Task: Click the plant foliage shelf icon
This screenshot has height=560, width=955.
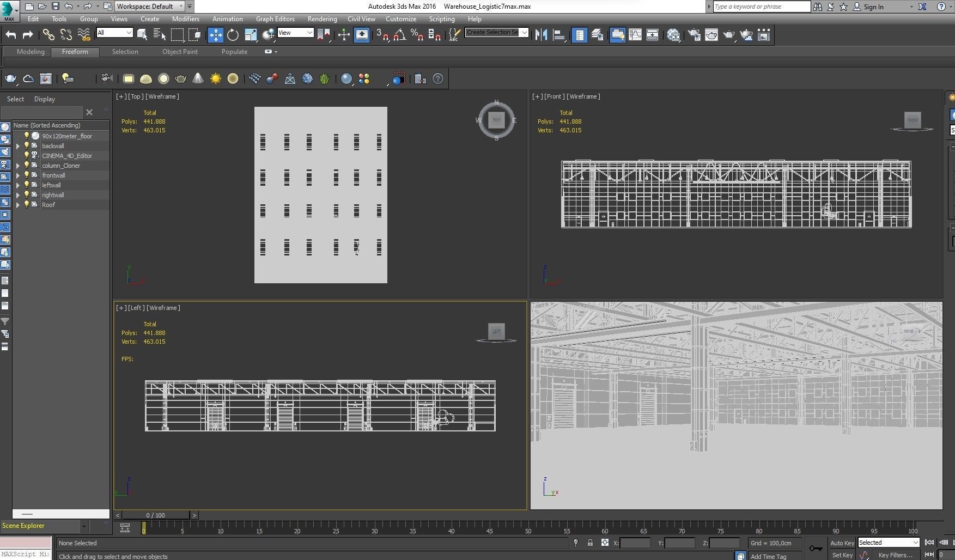Action: (x=325, y=78)
